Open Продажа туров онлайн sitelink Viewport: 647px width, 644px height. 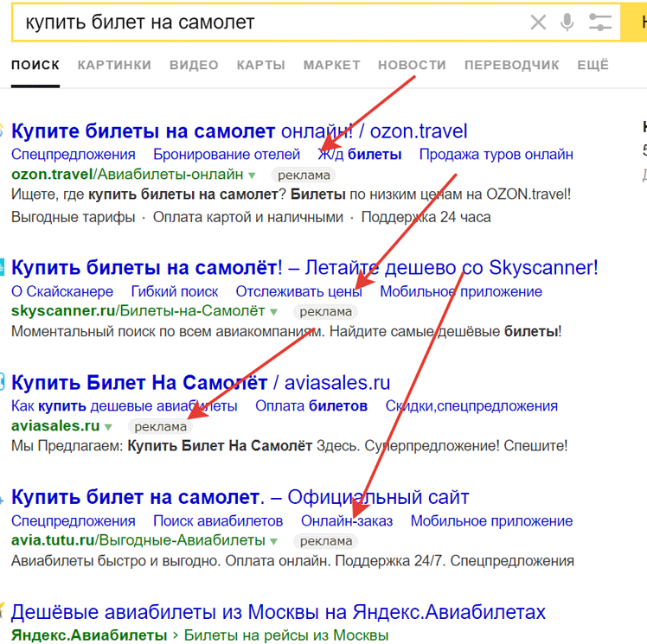point(496,154)
